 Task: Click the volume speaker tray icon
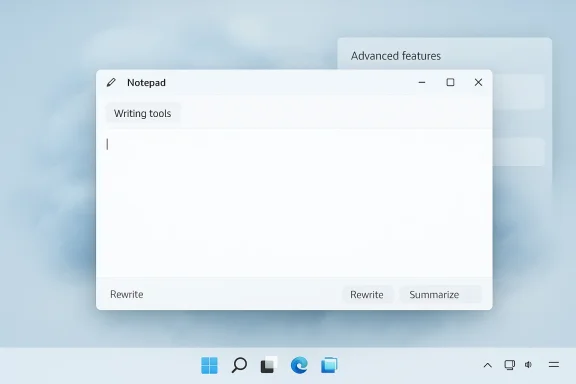(x=528, y=365)
